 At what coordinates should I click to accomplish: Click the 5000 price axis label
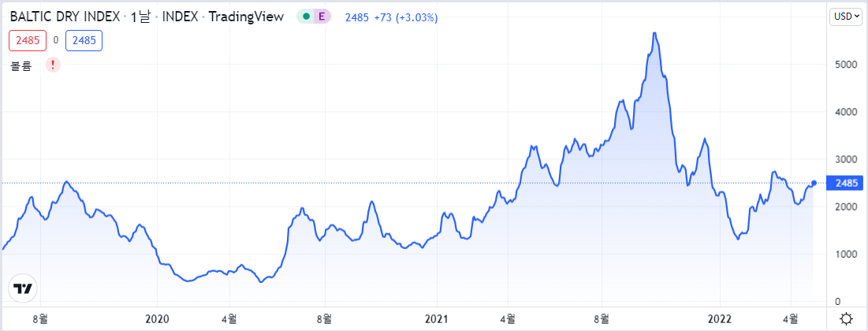(x=845, y=64)
